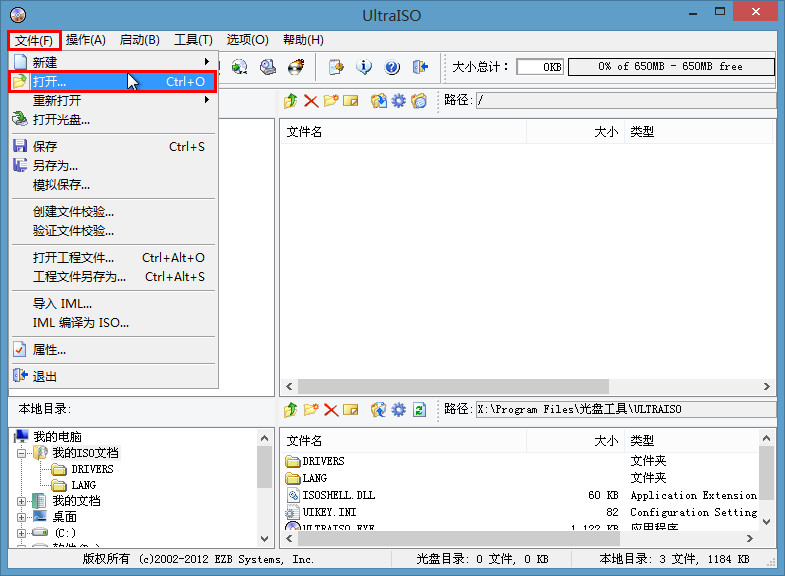The height and width of the screenshot is (576, 785).
Task: Open the 启动(B) menu
Action: (140, 40)
